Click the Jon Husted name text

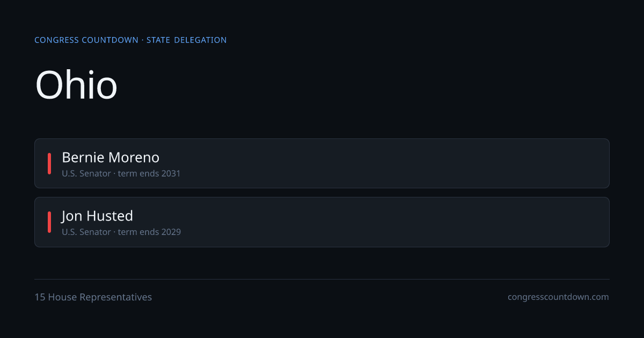97,216
